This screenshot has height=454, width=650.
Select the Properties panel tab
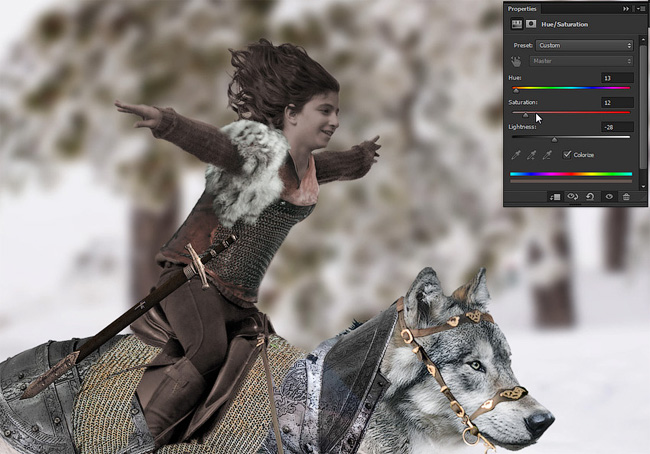coord(522,9)
